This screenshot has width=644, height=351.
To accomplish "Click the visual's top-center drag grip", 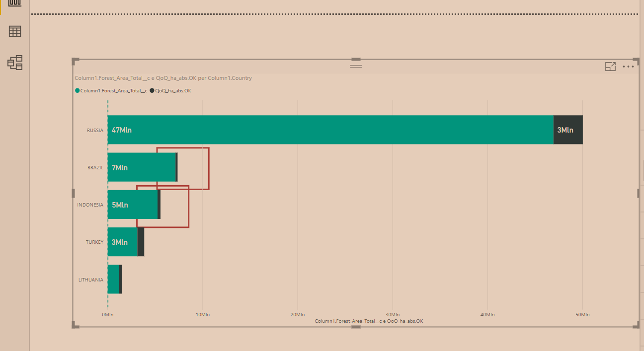I will [x=356, y=66].
